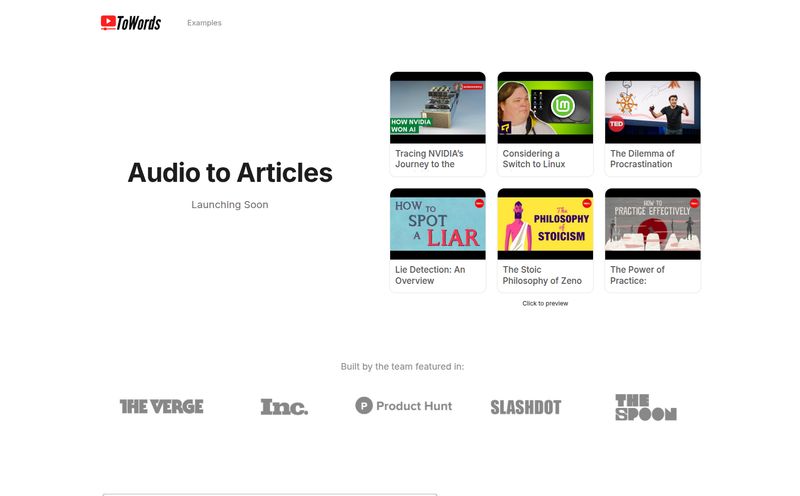
Task: Open the 'How to Practice Effectively' thumbnail
Action: pos(653,224)
